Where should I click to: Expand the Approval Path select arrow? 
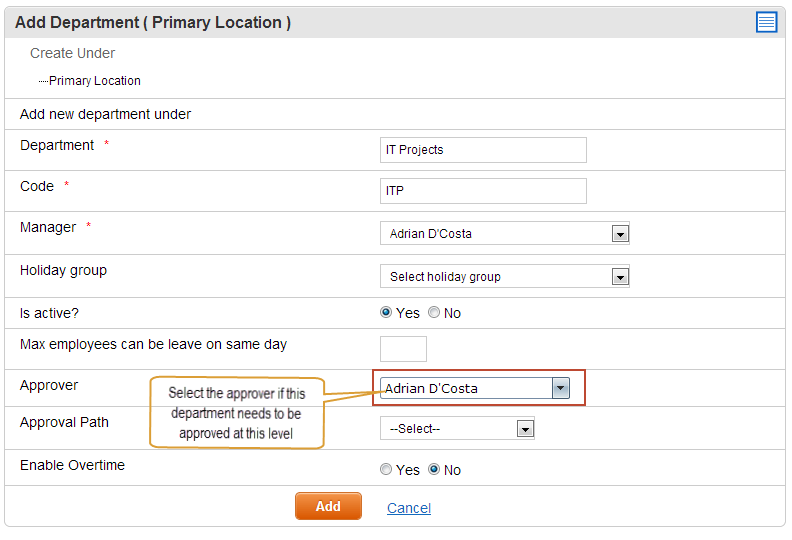pos(525,429)
